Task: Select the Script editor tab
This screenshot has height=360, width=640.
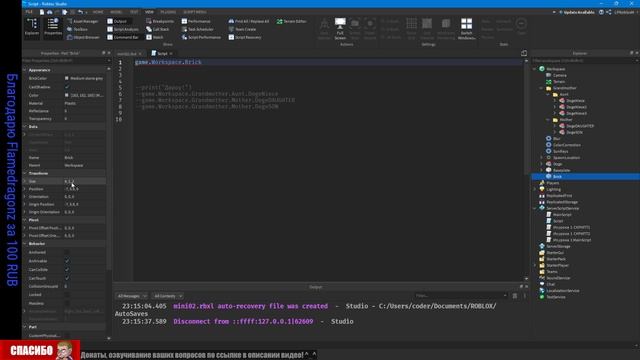Action: [162, 53]
